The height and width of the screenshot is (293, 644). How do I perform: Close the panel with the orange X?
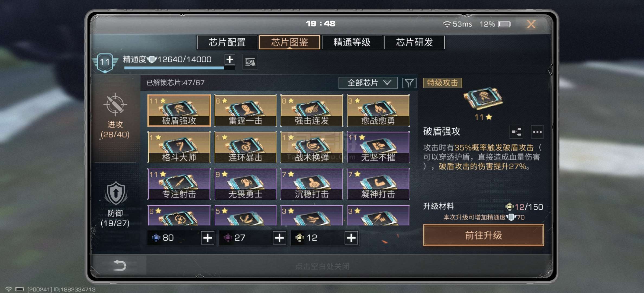click(x=531, y=24)
